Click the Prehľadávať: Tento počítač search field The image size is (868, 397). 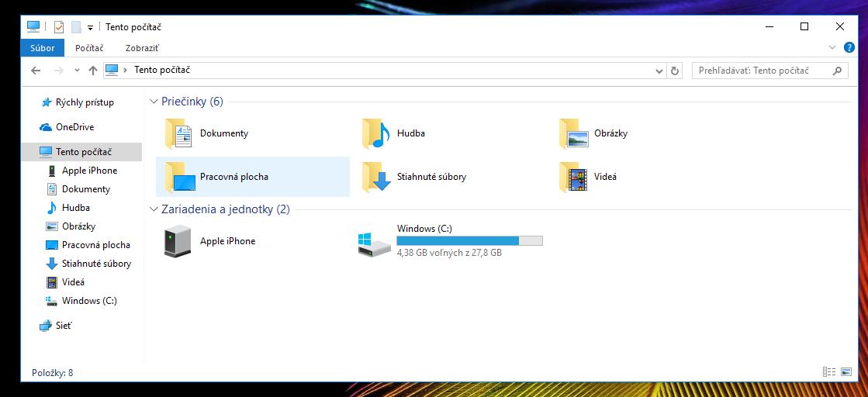point(760,71)
